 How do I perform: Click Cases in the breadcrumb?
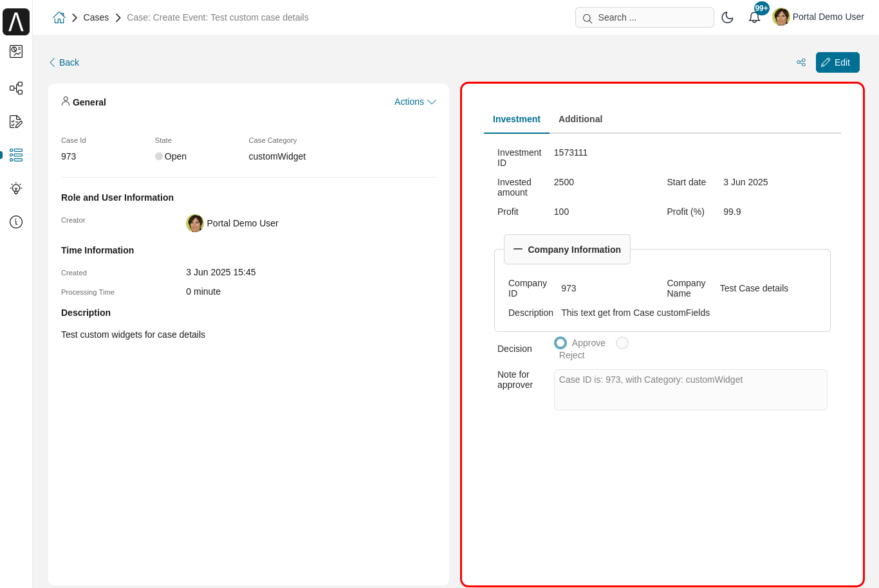tap(96, 17)
